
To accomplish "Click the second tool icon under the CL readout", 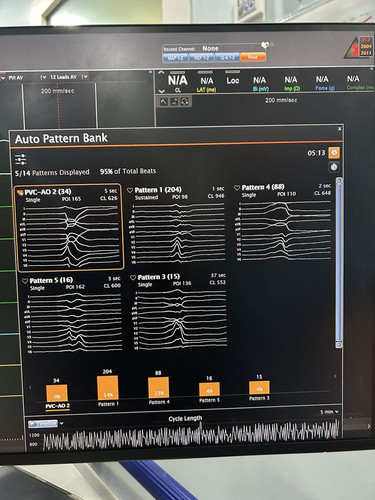I will 174,102.
